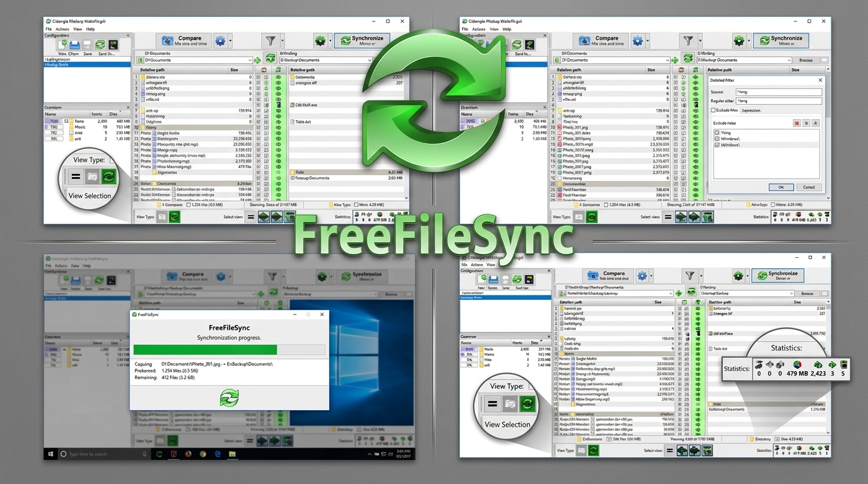
Task: Switch to the "Japression" tab in filter dialog
Action: [x=750, y=110]
